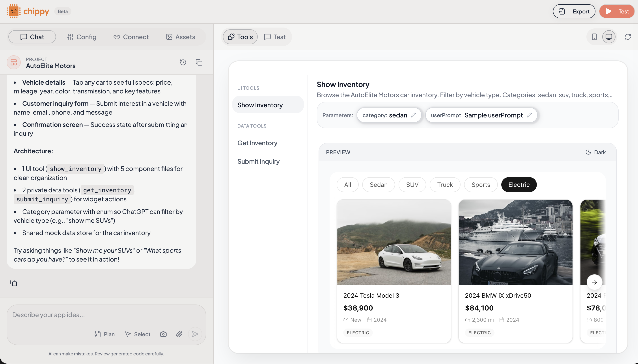Viewport: 638px width, 364px height.
Task: Click the Beta badge
Action: point(63,11)
